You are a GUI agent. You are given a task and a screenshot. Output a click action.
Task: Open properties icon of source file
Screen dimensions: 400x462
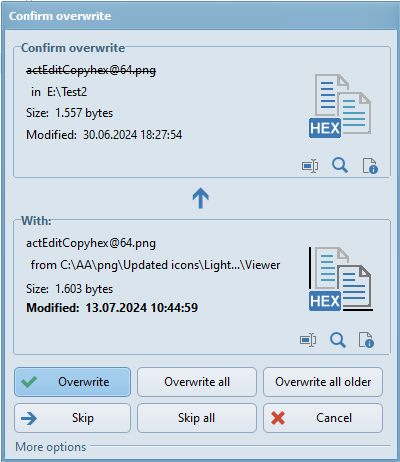366,340
